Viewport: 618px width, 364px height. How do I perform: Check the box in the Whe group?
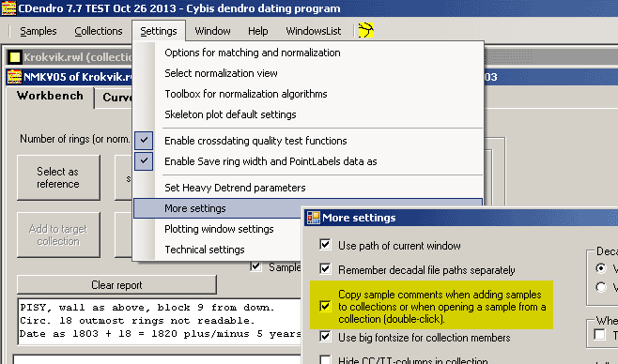600,335
